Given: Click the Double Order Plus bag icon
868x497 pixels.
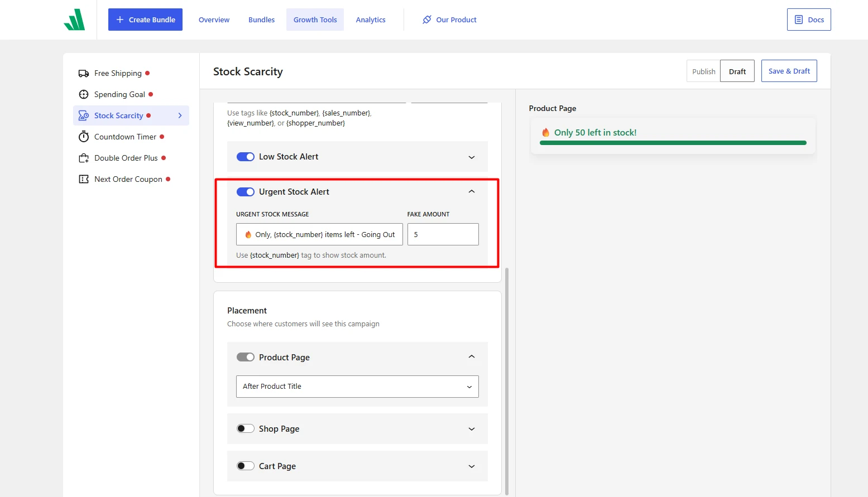Looking at the screenshot, I should tap(84, 158).
